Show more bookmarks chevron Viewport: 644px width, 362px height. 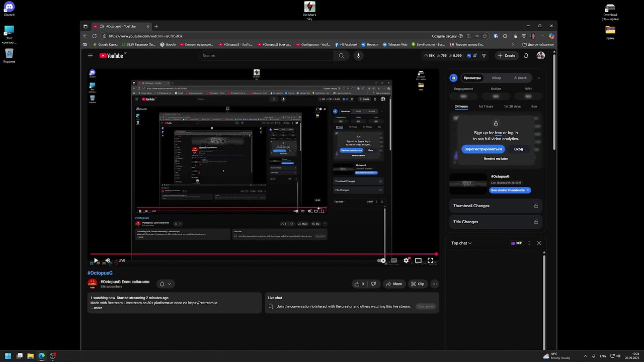pyautogui.click(x=513, y=44)
